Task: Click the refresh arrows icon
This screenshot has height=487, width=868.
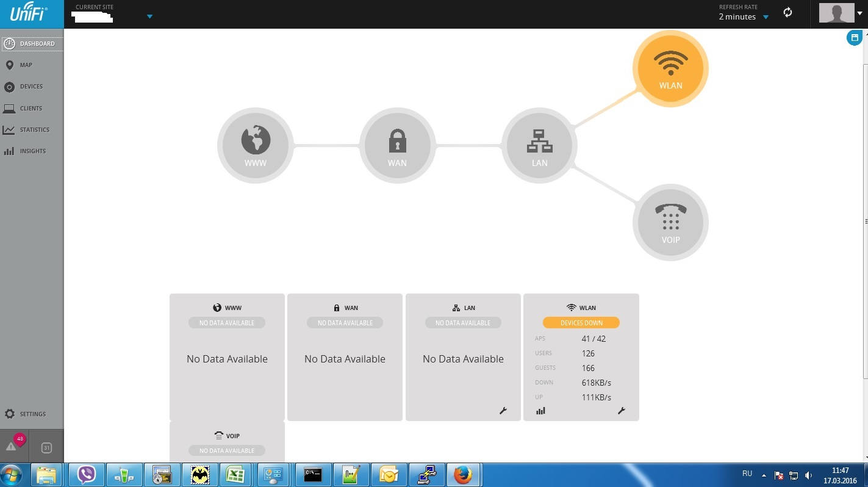Action: pos(787,13)
